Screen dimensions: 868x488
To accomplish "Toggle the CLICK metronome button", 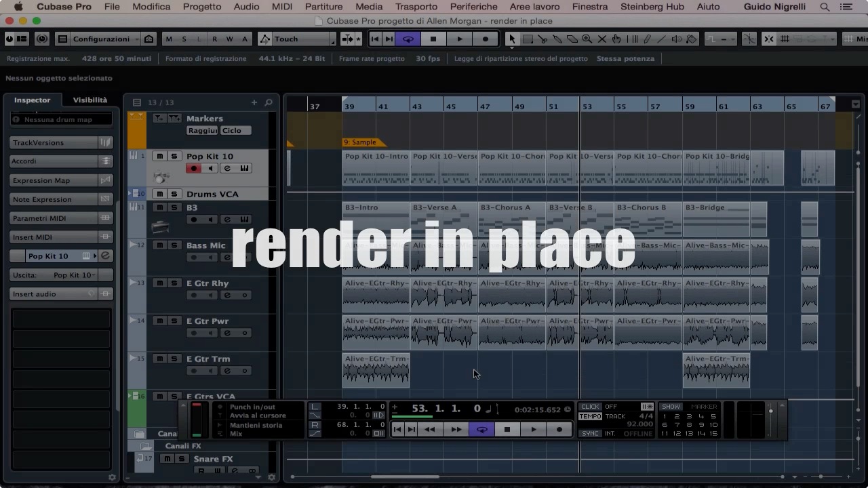I will click(590, 407).
